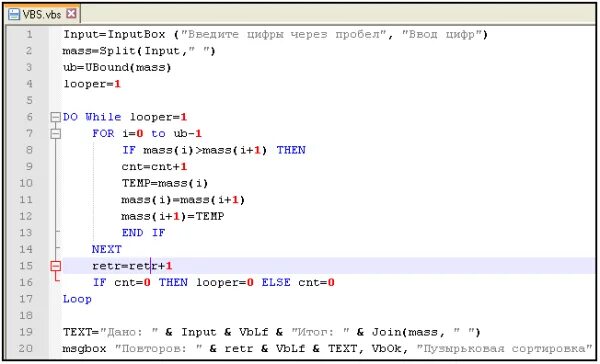Click line number 1 in the margin
Viewport: 600px width, 364px height.
tap(29, 35)
